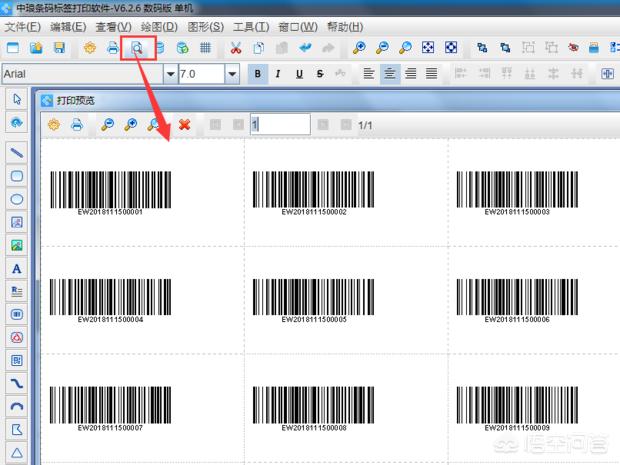Viewport: 620px width, 465px height.
Task: Select the barcode drawing tool
Action: [17, 314]
